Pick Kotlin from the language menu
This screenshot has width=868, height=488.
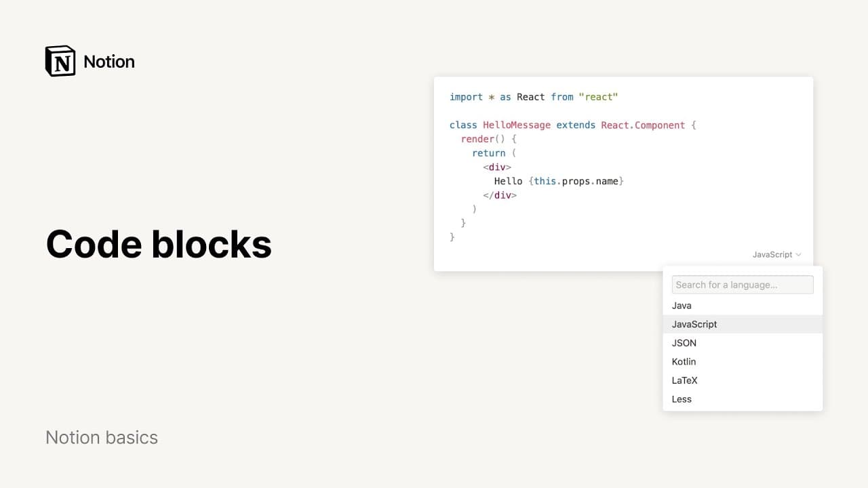[684, 362]
